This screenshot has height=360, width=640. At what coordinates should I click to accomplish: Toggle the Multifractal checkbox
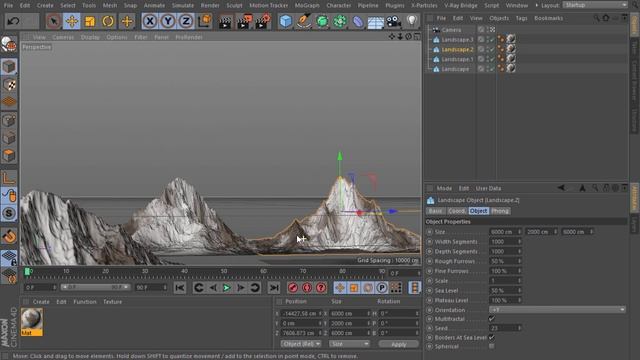pos(492,319)
